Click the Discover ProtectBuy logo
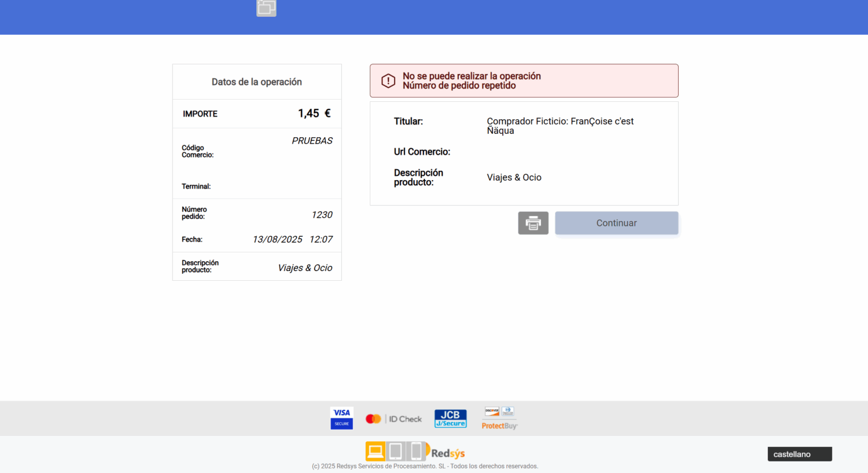This screenshot has height=473, width=868. 499,418
